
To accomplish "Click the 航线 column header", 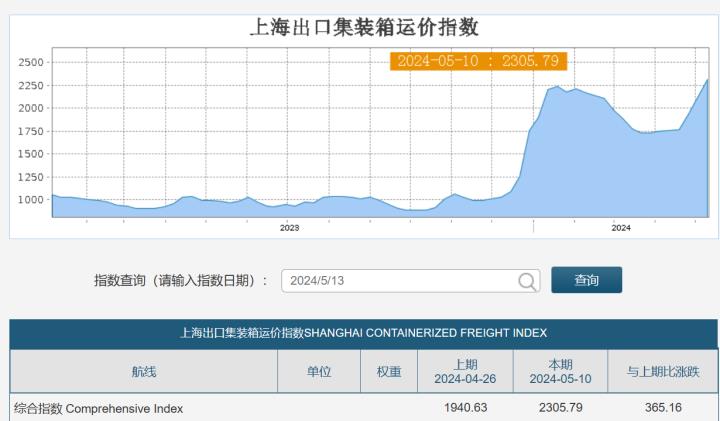I will tap(144, 371).
